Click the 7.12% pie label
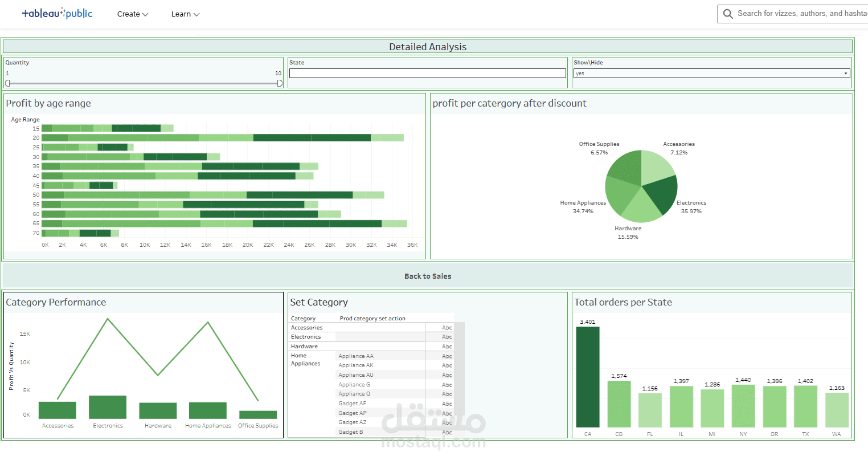 click(x=678, y=153)
